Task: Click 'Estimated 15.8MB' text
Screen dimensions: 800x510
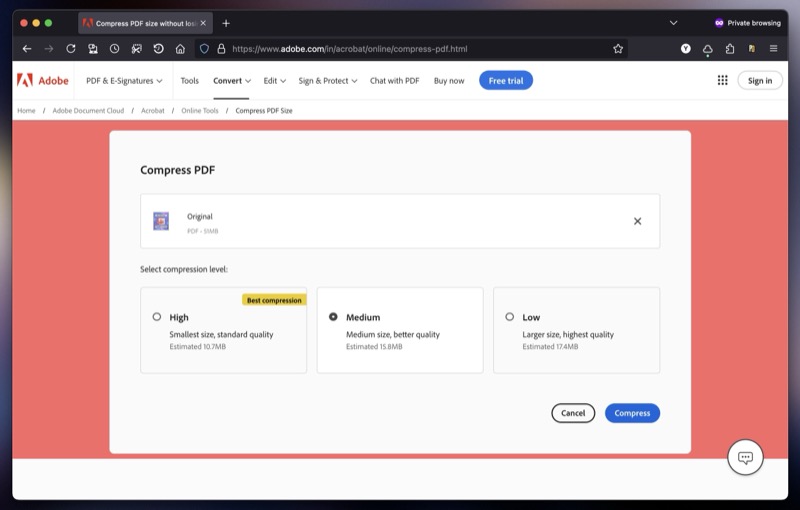Action: coord(374,347)
